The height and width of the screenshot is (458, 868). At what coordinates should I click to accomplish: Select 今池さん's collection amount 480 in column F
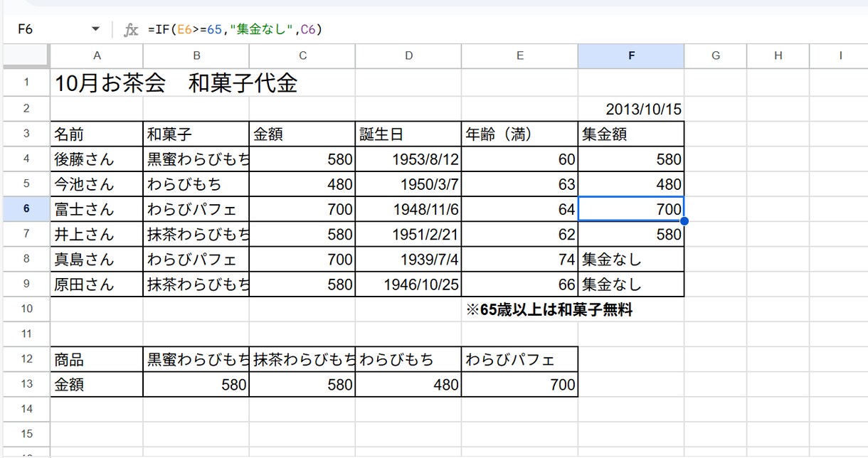click(x=631, y=184)
